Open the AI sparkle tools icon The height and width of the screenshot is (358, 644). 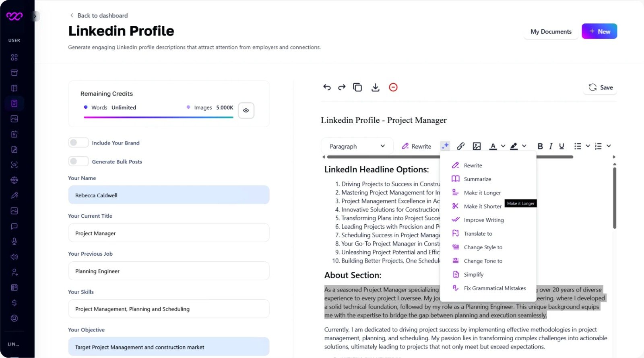coord(445,146)
